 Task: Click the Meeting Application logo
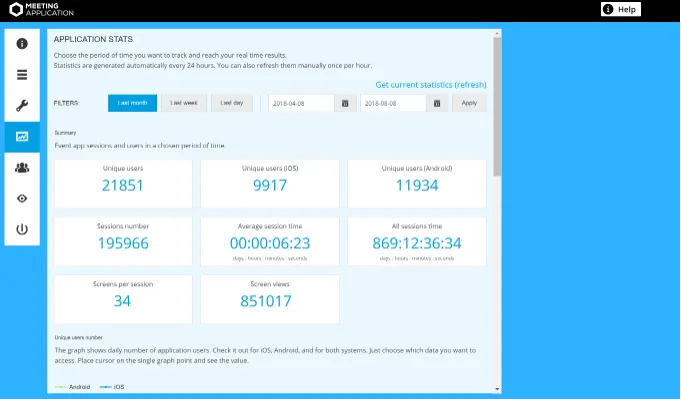coord(41,10)
